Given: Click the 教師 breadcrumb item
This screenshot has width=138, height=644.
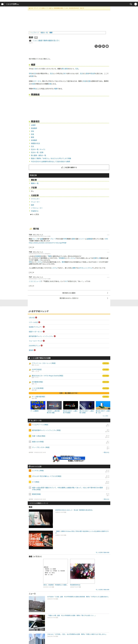Looking at the screenshot, I should pyautogui.click(x=51, y=33).
